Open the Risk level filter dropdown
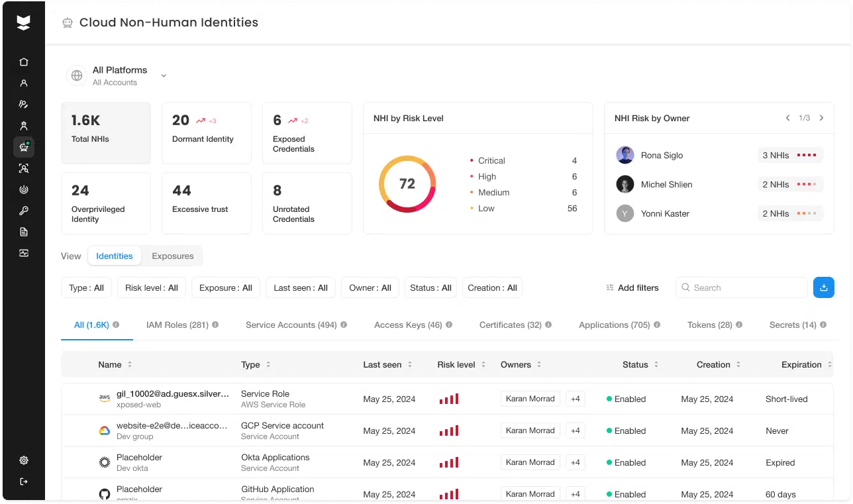The height and width of the screenshot is (504, 853). point(151,288)
